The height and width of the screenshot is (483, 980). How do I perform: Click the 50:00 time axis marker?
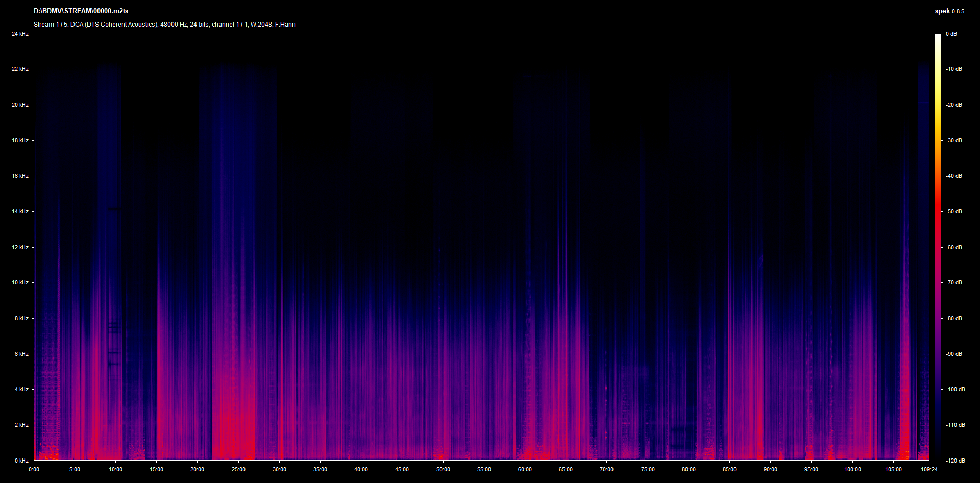[443, 469]
